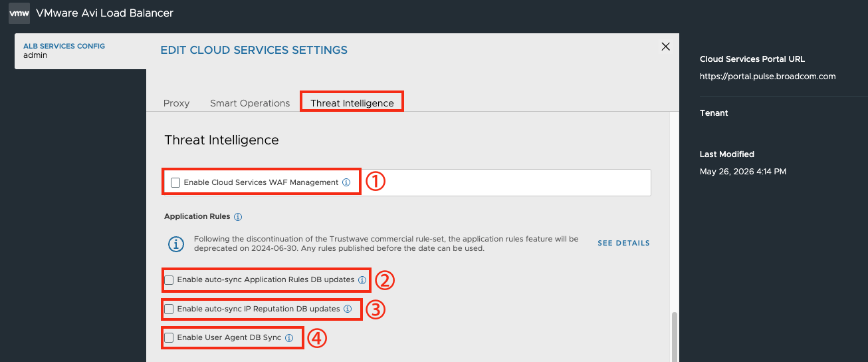Close the Edit Cloud Services Settings dialog
Image resolution: width=868 pixels, height=362 pixels.
(x=665, y=46)
